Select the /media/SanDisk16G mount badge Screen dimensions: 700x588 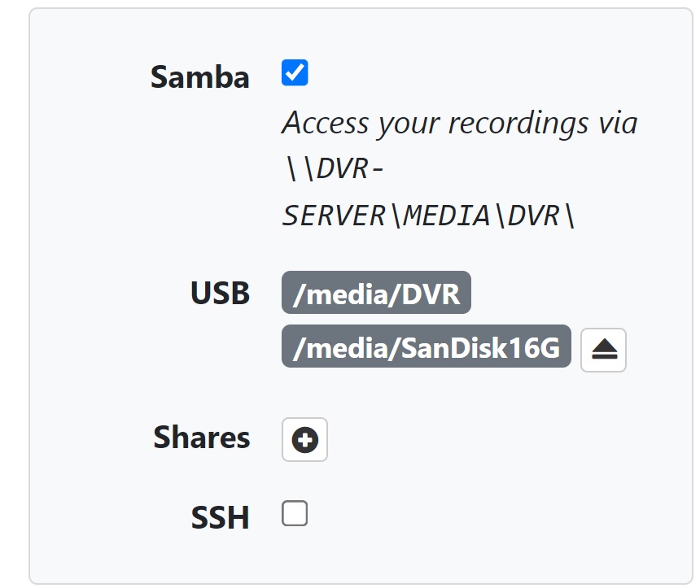(x=426, y=347)
